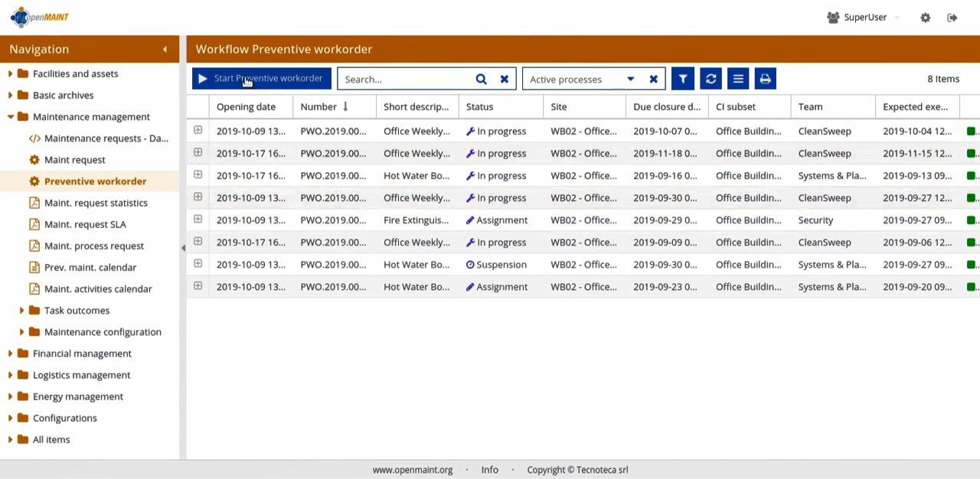Click inside the Search text field
Viewport: 980px width, 479px height.
pyautogui.click(x=406, y=79)
